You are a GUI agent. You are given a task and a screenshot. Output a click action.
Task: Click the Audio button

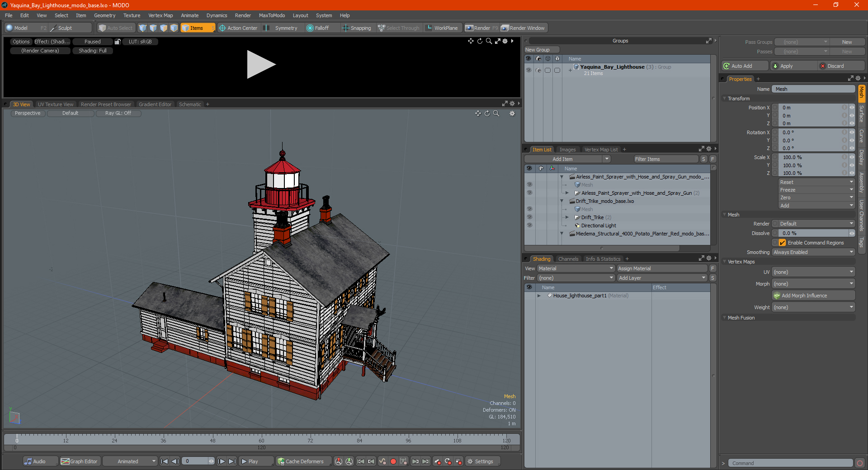(40, 461)
